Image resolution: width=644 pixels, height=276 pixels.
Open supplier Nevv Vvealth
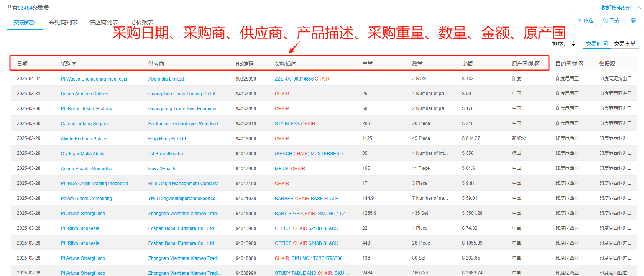point(162,169)
